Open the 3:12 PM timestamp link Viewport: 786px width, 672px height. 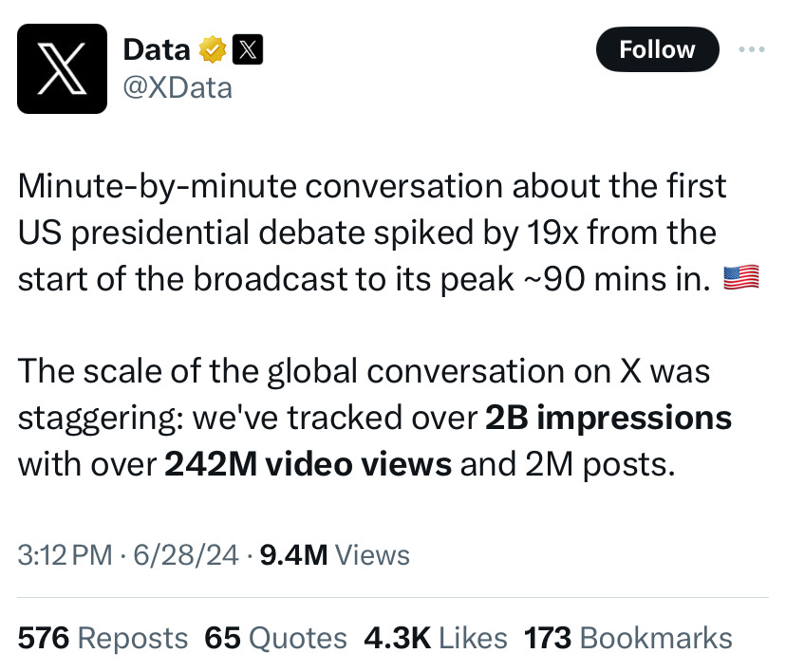coord(65,554)
